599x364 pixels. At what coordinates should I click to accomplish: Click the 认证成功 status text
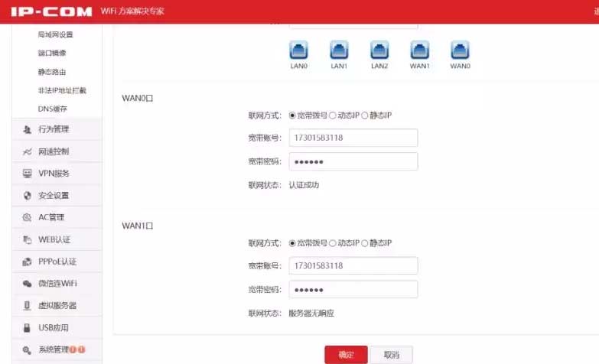[304, 185]
